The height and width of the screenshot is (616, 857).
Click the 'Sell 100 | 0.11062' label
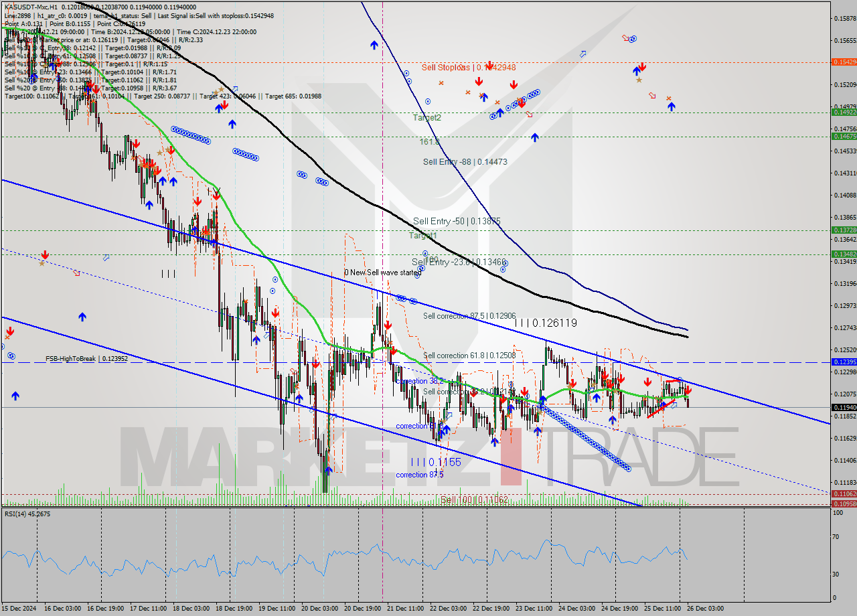pos(474,499)
